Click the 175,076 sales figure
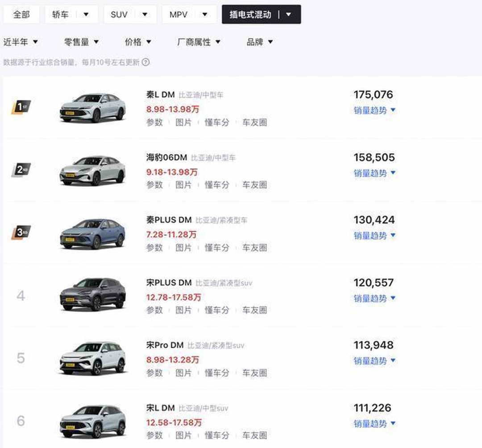Viewport: 482px width, 448px height. (x=373, y=95)
